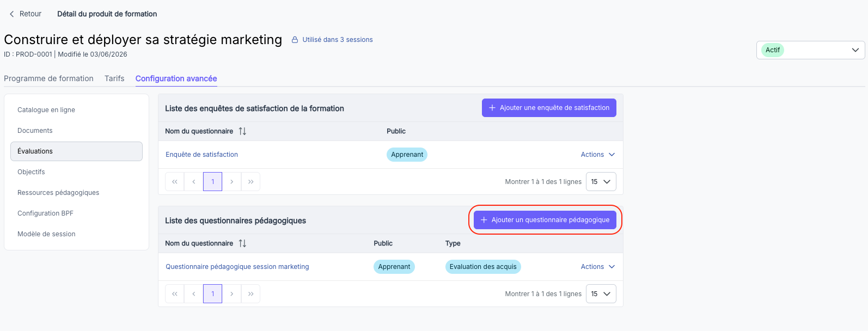The image size is (868, 331).
Task: Select page 1 in pedagogical questionnaire pagination
Action: point(212,294)
